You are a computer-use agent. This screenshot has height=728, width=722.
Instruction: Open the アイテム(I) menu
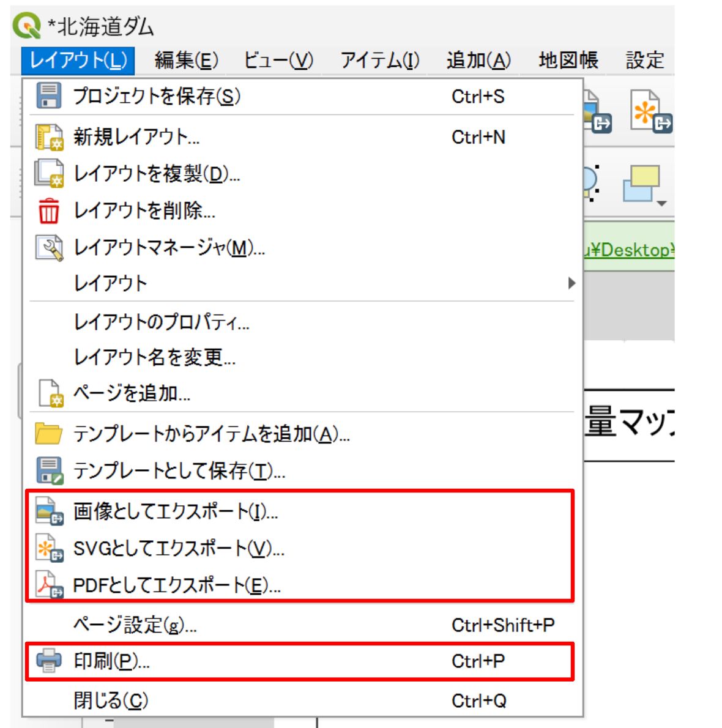tap(380, 61)
